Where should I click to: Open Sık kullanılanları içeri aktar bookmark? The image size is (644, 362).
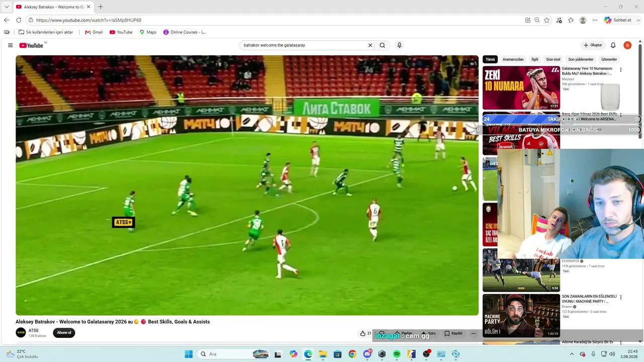point(46,32)
